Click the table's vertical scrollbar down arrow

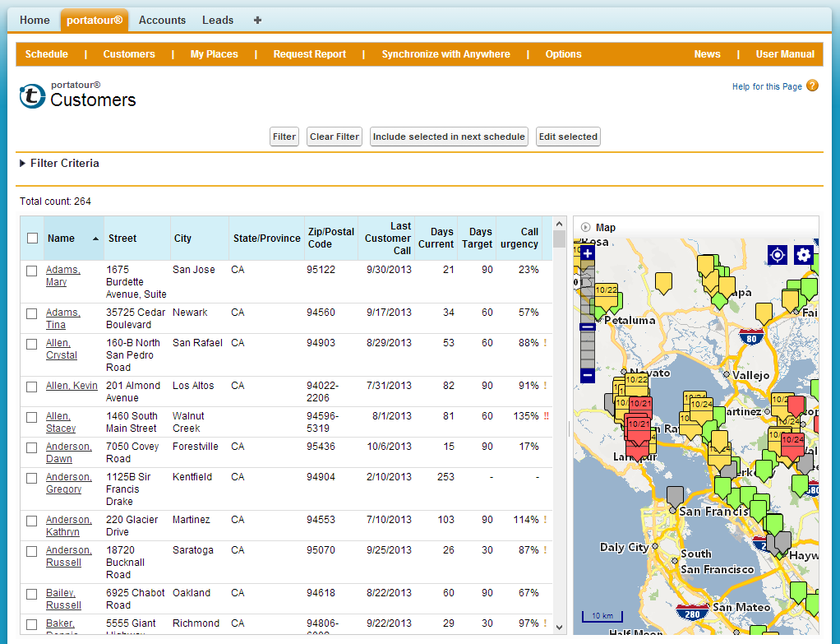pos(560,628)
